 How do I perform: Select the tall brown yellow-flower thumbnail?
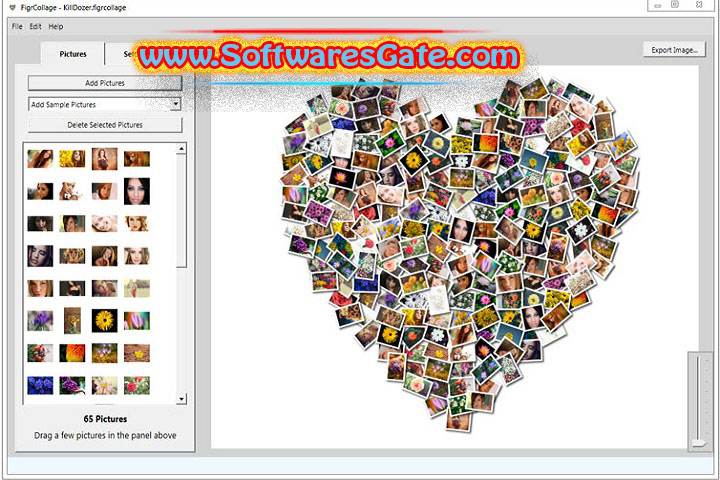72,320
